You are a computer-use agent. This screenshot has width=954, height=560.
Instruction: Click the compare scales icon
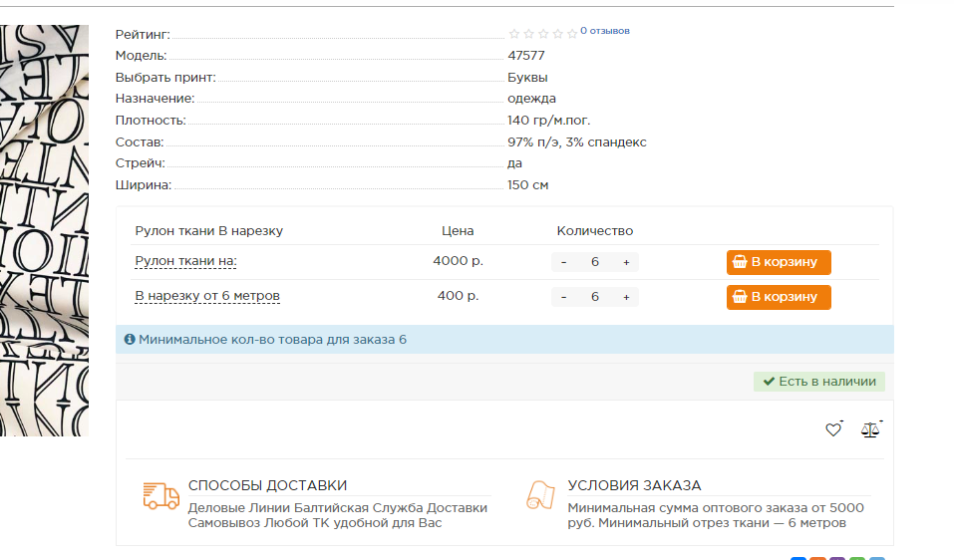(x=870, y=430)
